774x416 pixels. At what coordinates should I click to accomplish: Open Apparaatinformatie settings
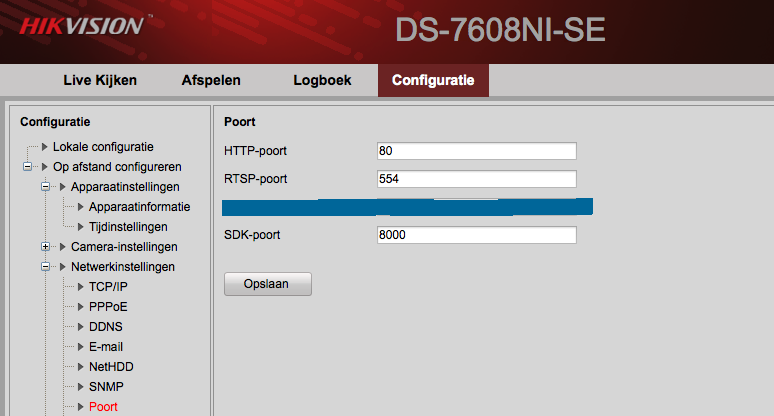[139, 207]
